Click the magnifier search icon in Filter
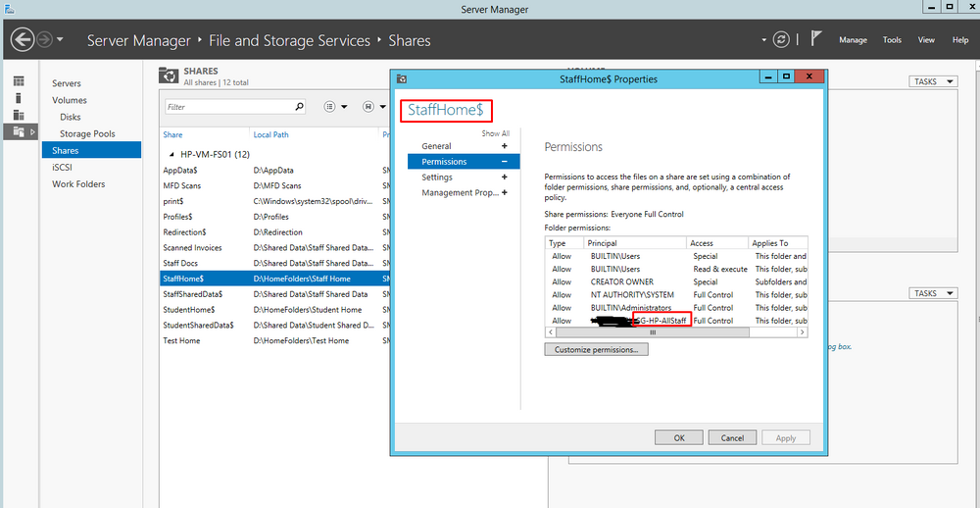Image resolution: width=980 pixels, height=508 pixels. pyautogui.click(x=299, y=107)
